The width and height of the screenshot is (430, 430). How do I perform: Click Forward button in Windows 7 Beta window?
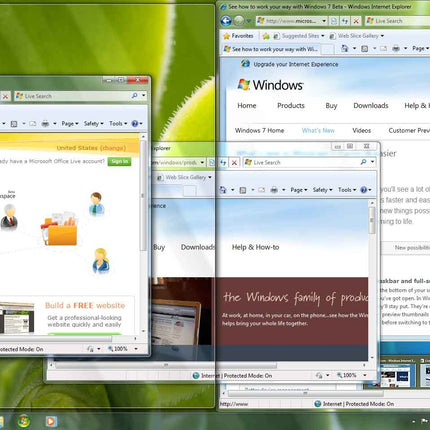click(239, 21)
